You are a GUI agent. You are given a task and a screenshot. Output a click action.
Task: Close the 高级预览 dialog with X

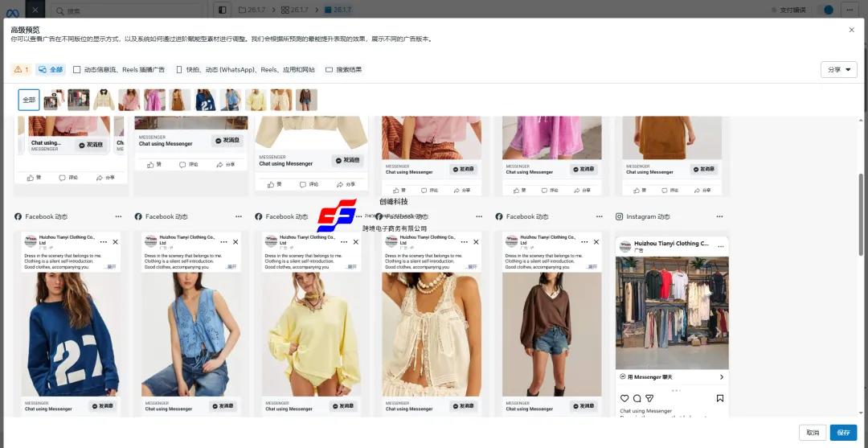pos(851,30)
